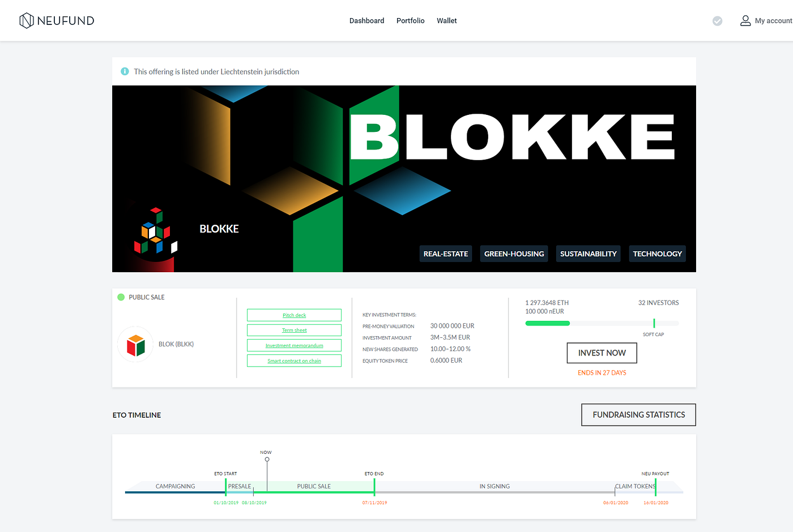Click the '07/11/2019' timeline date
793x532 pixels.
point(374,503)
